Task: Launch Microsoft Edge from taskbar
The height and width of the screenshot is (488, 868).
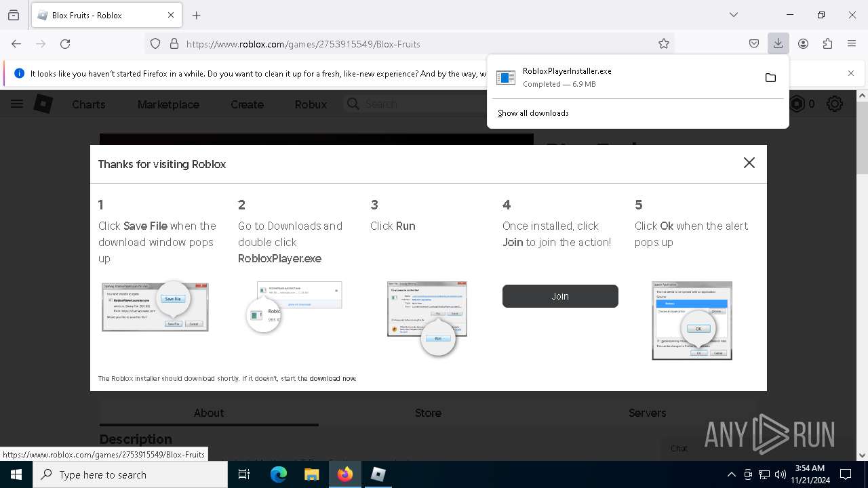Action: pos(279,474)
